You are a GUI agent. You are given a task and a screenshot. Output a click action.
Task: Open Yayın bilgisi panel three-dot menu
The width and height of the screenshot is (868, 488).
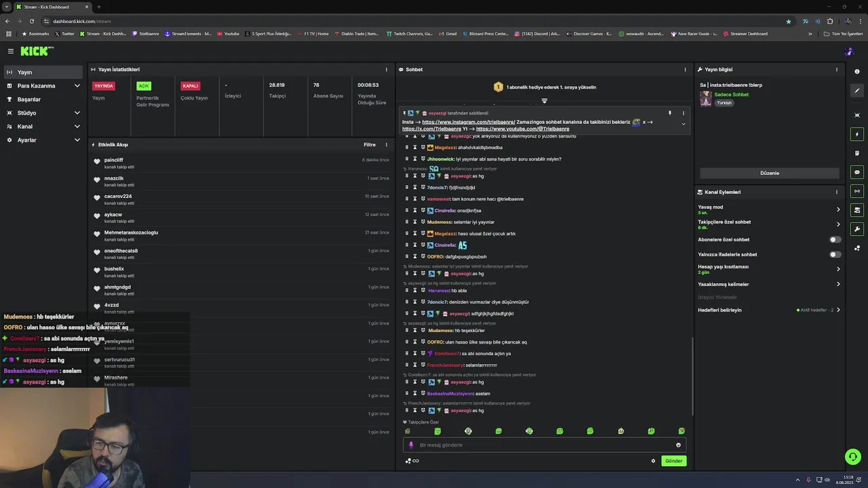click(837, 69)
